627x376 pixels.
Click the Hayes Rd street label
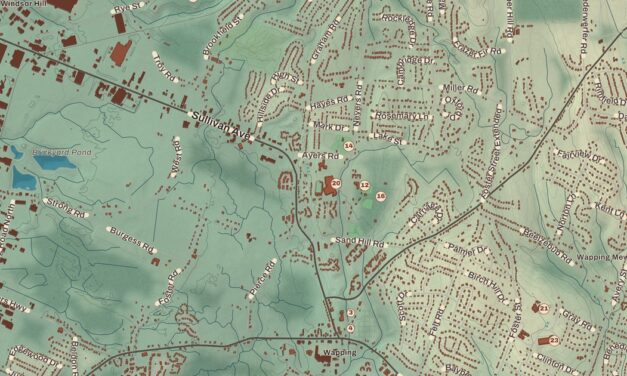click(x=329, y=103)
